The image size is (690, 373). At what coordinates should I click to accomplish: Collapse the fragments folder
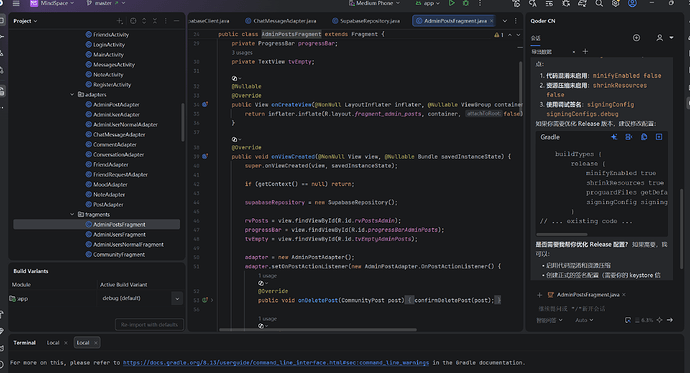pyautogui.click(x=72, y=215)
